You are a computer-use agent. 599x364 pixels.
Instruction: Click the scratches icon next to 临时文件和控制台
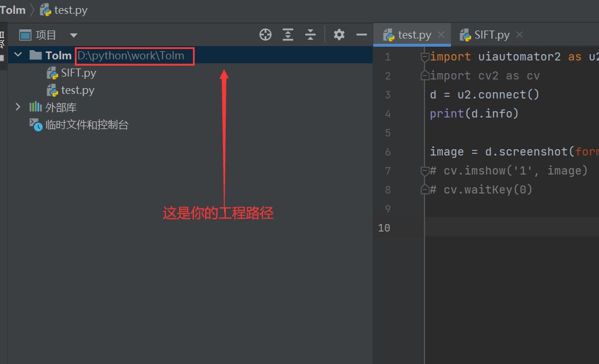pyautogui.click(x=36, y=124)
